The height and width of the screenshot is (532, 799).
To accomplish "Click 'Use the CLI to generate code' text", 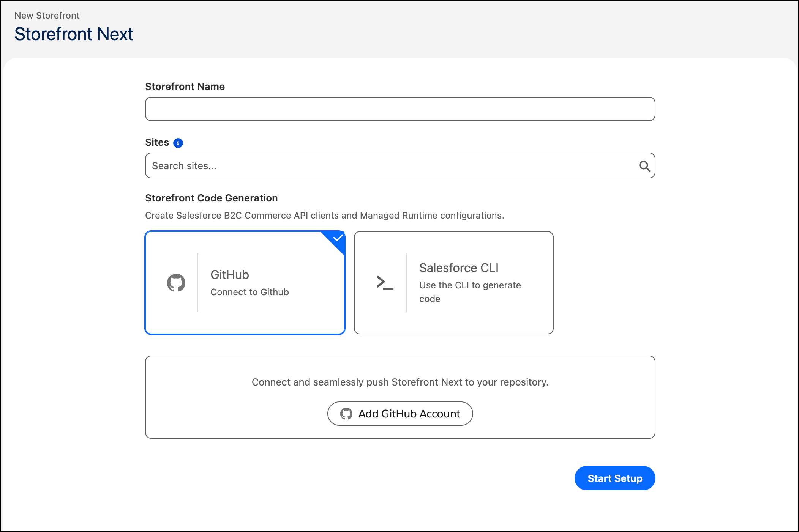I will [x=470, y=292].
